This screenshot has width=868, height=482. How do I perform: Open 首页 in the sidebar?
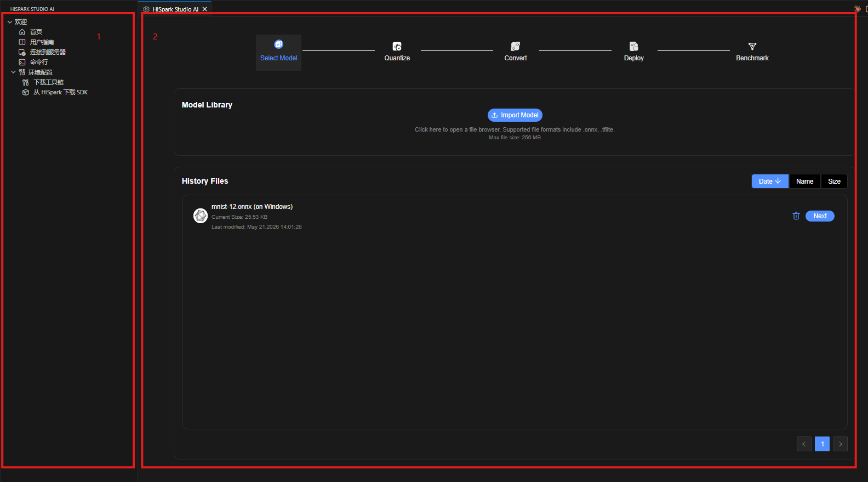[x=36, y=32]
